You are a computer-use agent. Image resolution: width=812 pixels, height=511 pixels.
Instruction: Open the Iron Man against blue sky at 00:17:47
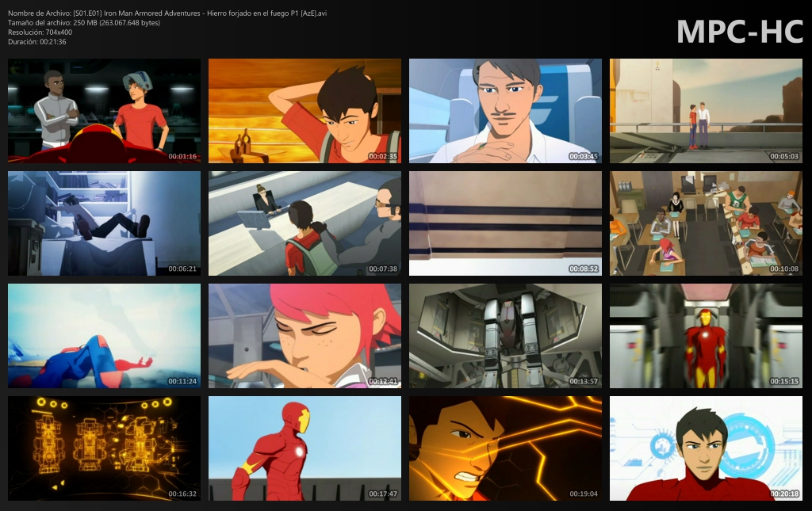(x=304, y=448)
